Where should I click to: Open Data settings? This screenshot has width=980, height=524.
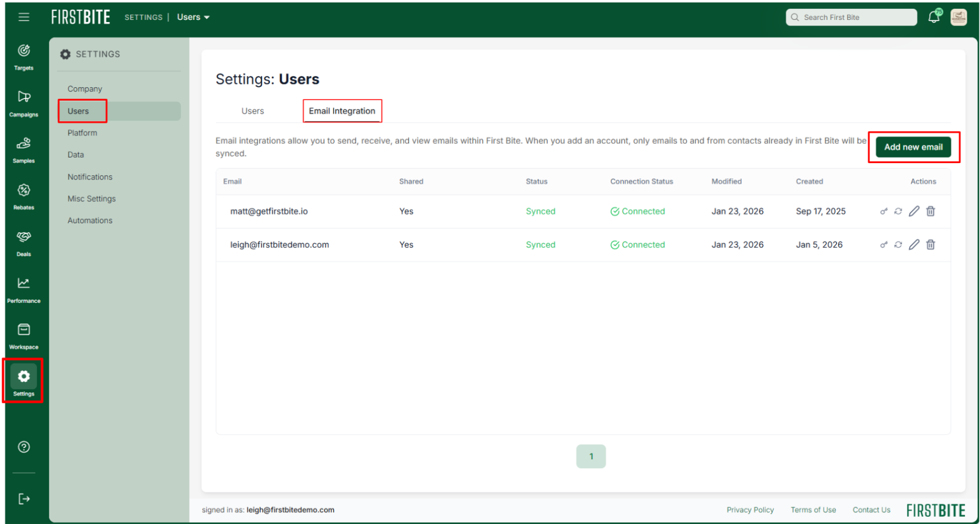click(x=76, y=155)
